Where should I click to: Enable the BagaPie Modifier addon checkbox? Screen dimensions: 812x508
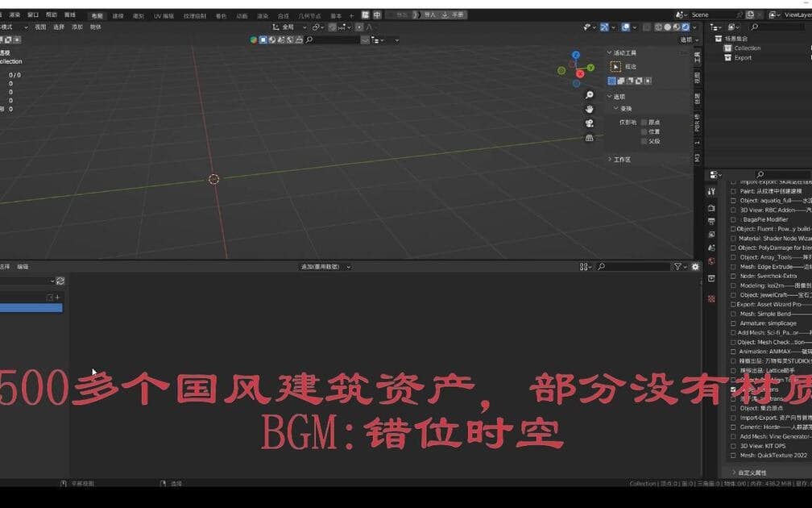[x=733, y=219]
